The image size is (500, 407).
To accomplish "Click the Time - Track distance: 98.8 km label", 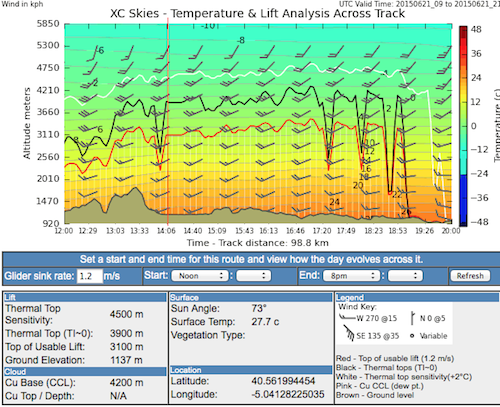I will point(258,243).
